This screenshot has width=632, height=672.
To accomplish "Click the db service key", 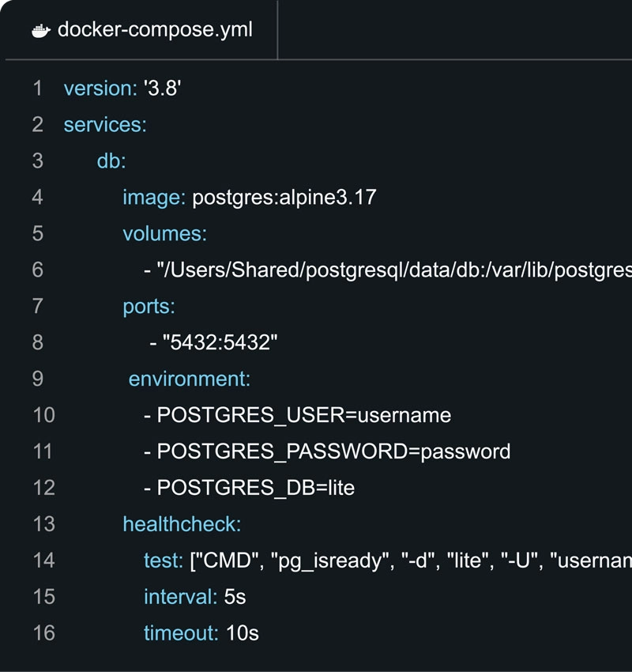I will (x=111, y=161).
